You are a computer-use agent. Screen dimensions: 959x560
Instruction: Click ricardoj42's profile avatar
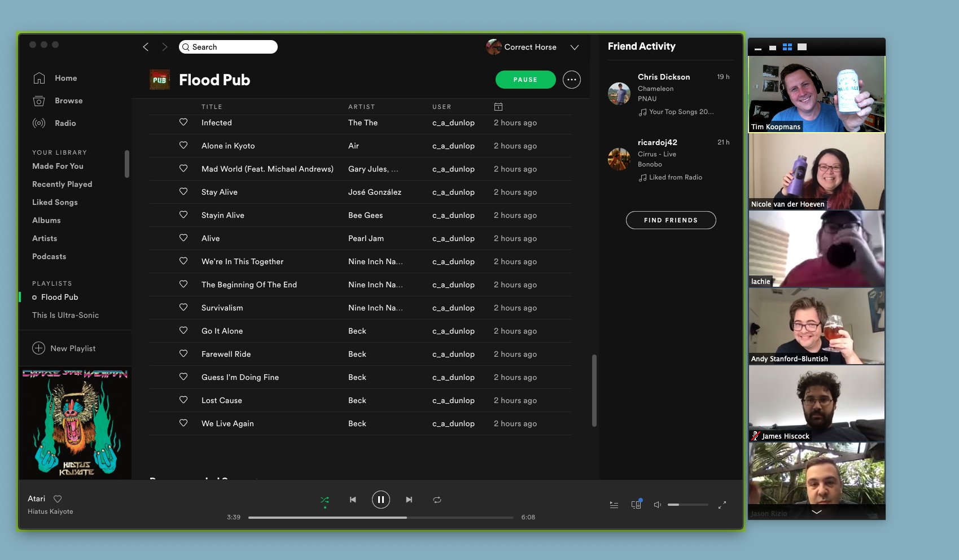point(619,159)
